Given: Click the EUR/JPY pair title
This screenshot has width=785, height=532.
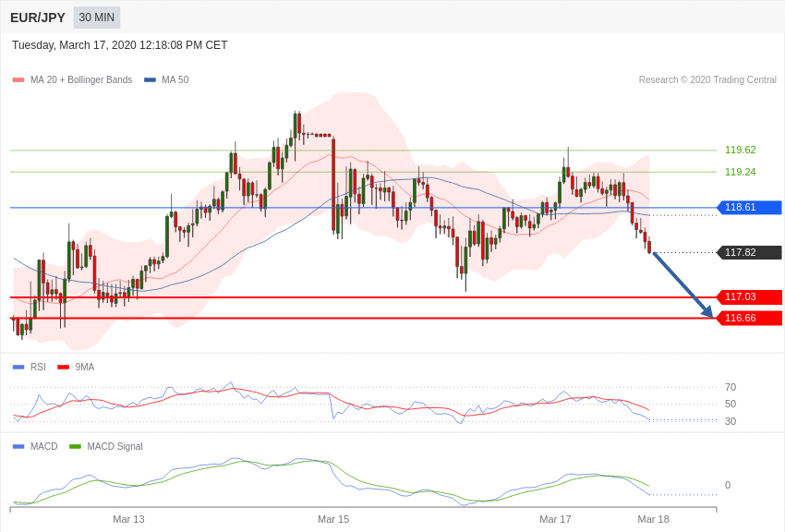Looking at the screenshot, I should click(38, 18).
